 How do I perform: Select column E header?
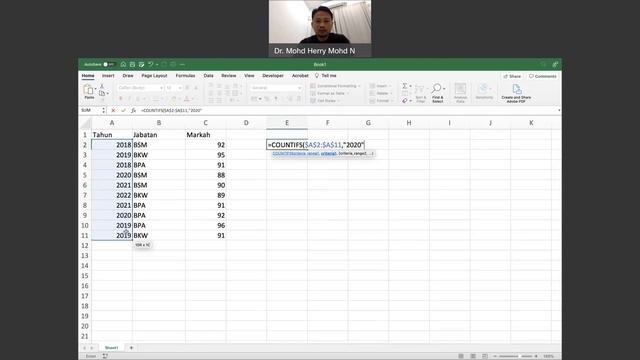(x=287, y=123)
